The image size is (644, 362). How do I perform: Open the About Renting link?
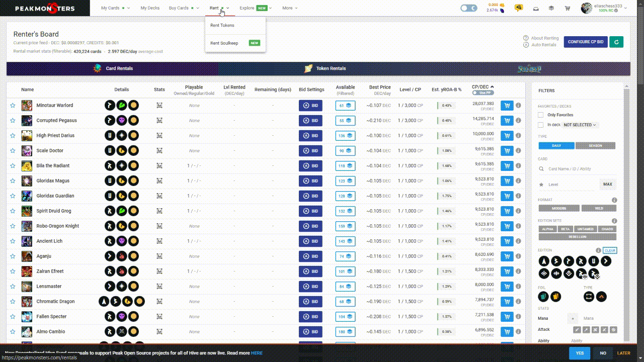[x=541, y=38]
